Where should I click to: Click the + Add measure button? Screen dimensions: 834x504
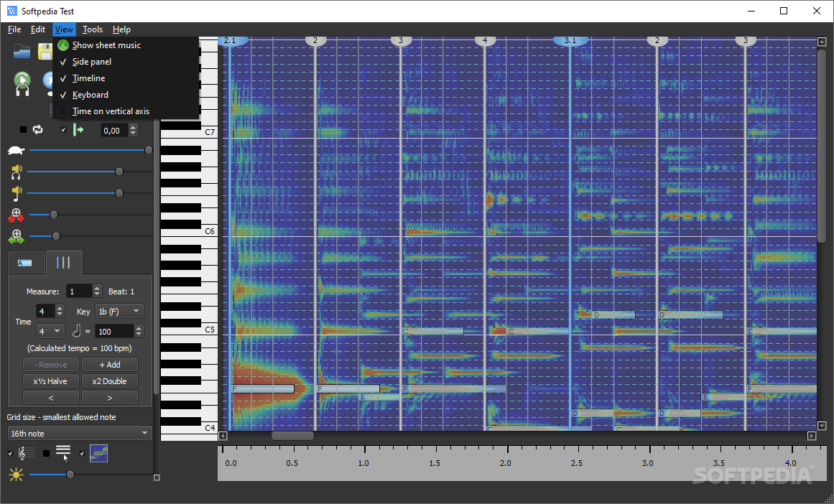109,365
